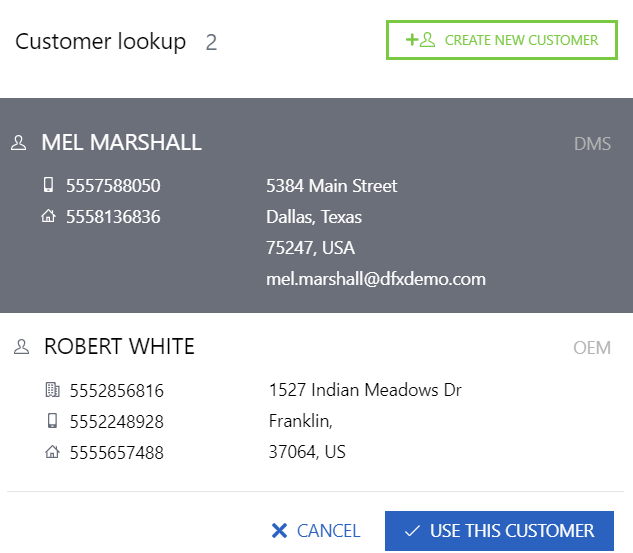Confirm with Use This Customer button
Viewport: 633px width, 553px height.
pyautogui.click(x=499, y=531)
